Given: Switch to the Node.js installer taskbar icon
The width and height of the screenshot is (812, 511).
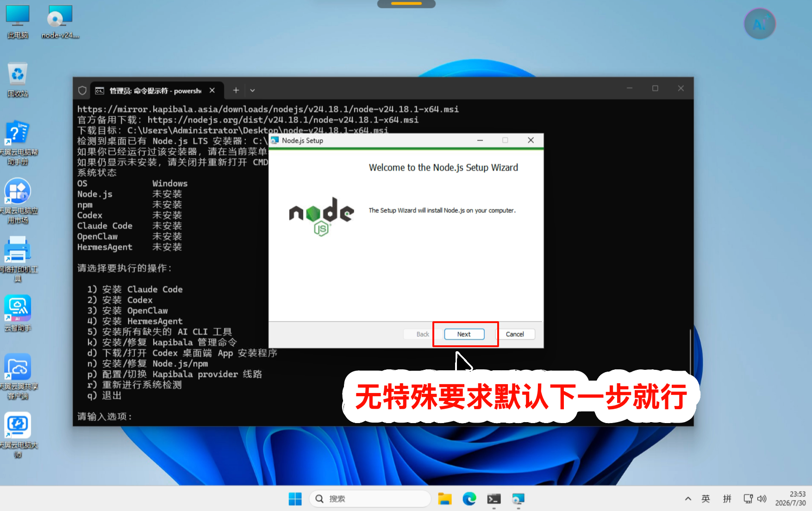Looking at the screenshot, I should [518, 499].
